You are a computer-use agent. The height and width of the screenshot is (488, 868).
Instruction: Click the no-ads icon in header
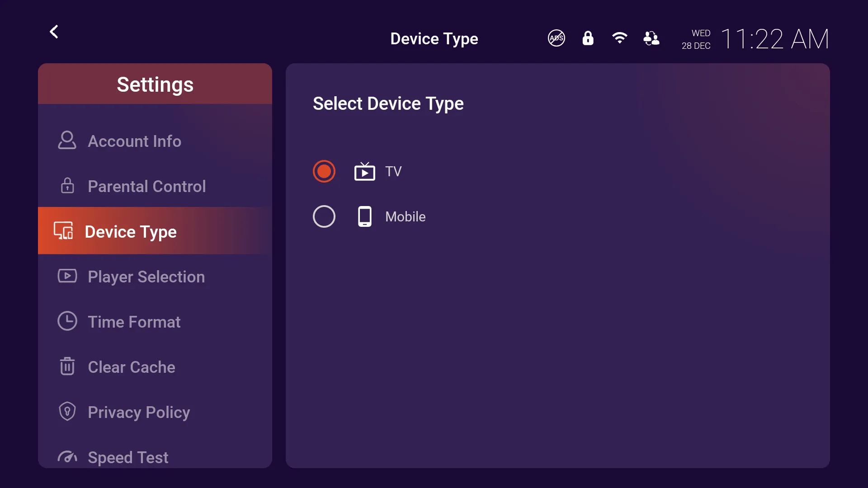[x=557, y=38]
